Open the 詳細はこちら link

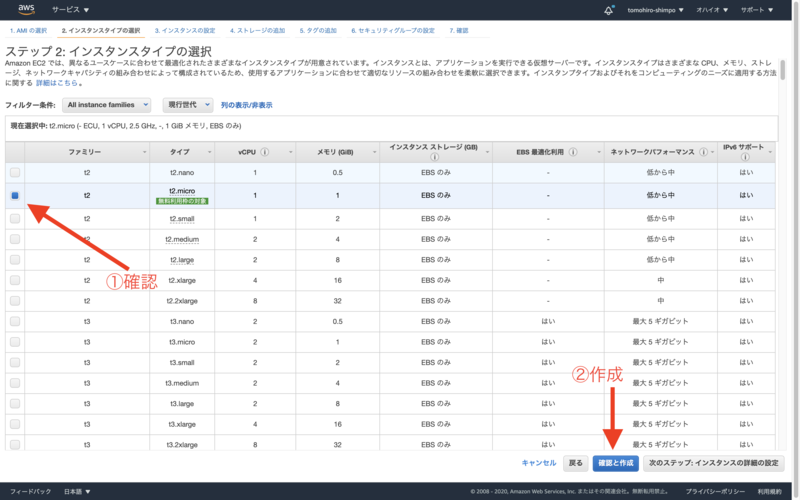(57, 83)
